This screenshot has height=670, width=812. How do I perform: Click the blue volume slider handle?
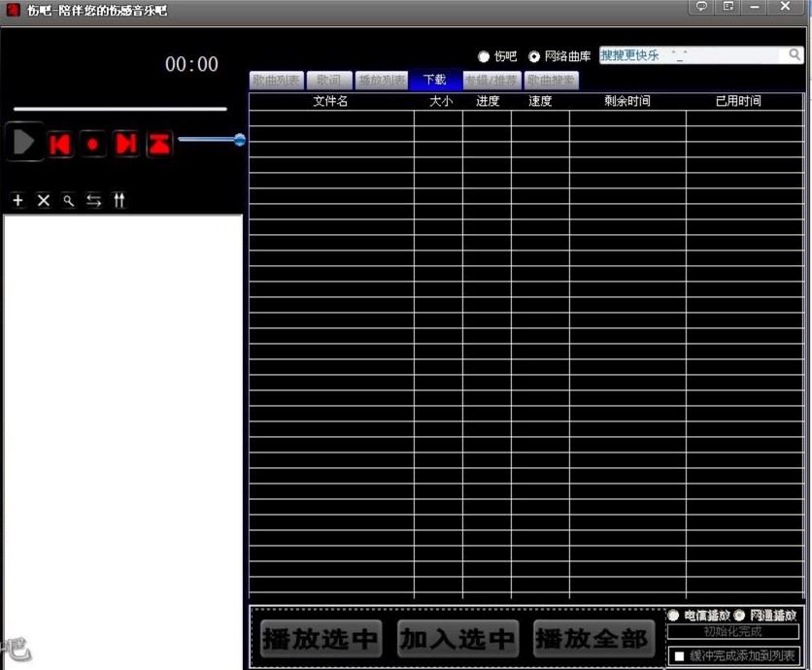point(240,140)
